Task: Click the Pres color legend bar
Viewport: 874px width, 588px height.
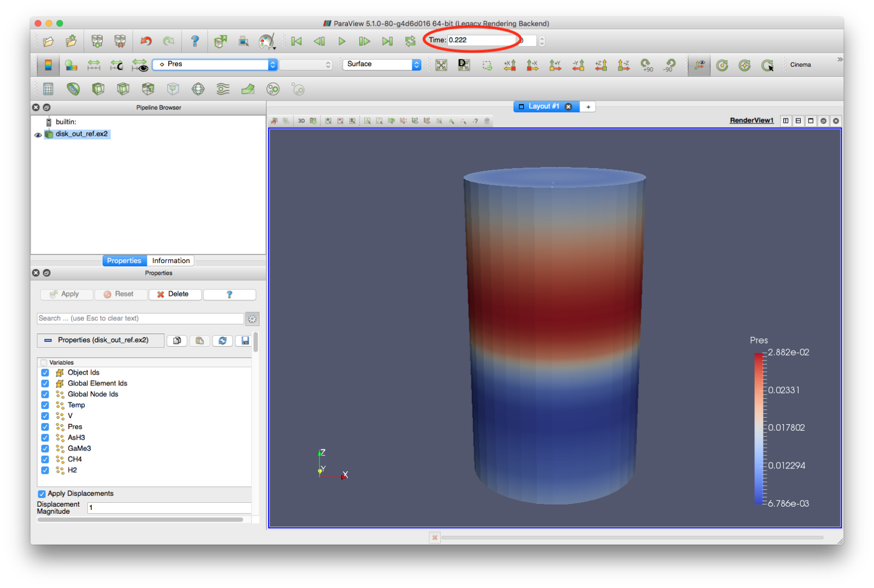Action: (x=758, y=429)
